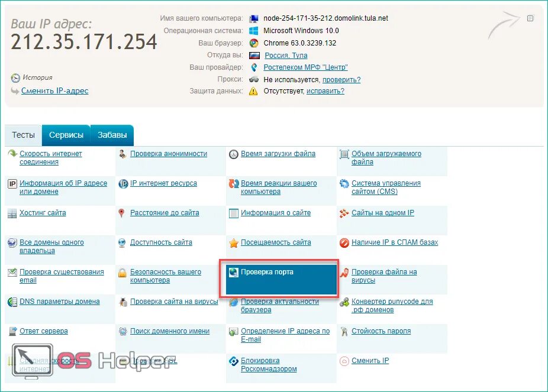
Task: Switch to the Забавы tab
Action: click(112, 135)
